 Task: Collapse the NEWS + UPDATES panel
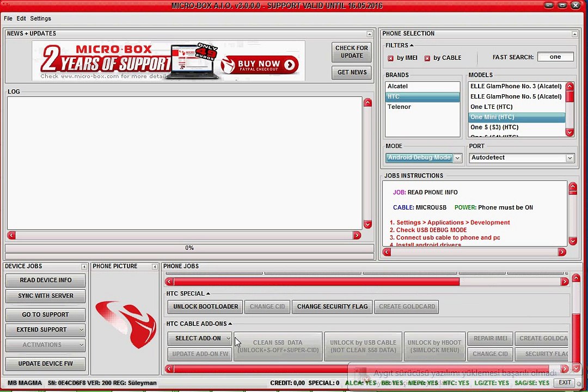click(x=369, y=34)
